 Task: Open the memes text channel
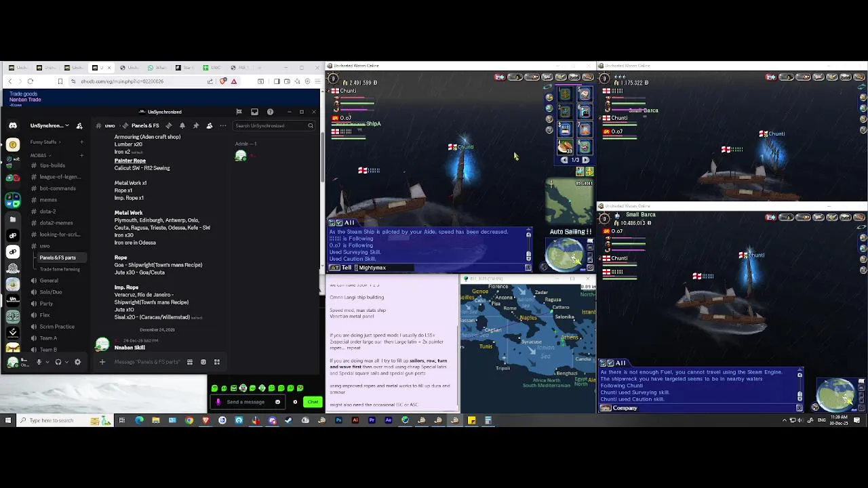pos(48,200)
